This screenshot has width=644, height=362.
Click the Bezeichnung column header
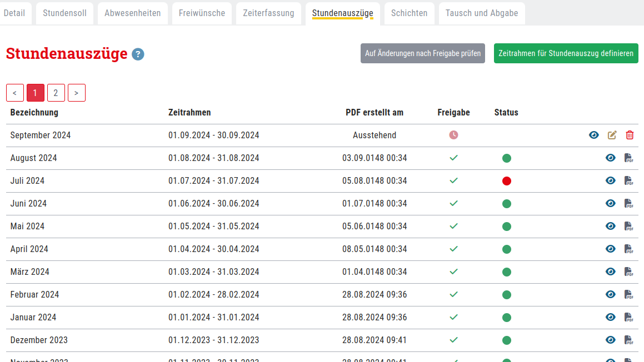pyautogui.click(x=34, y=113)
